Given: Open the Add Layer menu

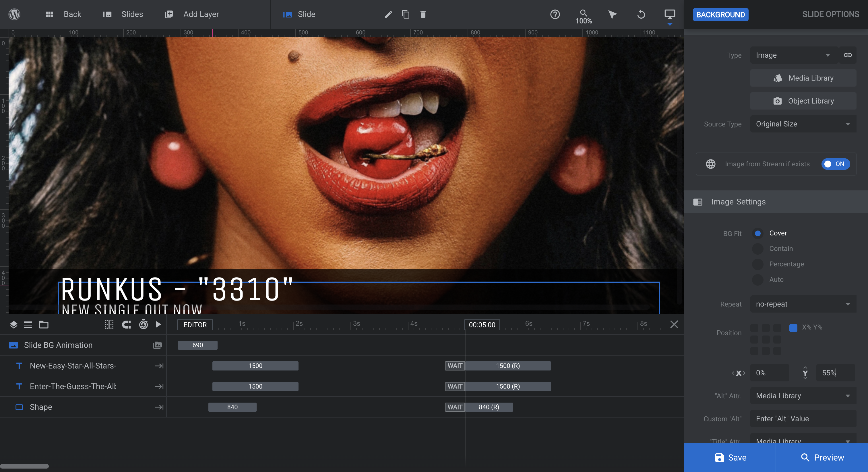Looking at the screenshot, I should click(x=192, y=14).
